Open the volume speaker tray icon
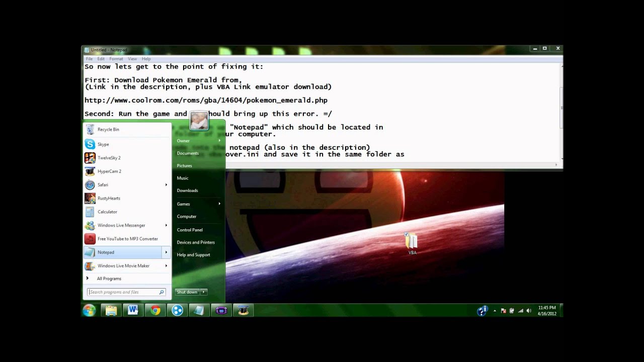644x362 pixels. 528,311
